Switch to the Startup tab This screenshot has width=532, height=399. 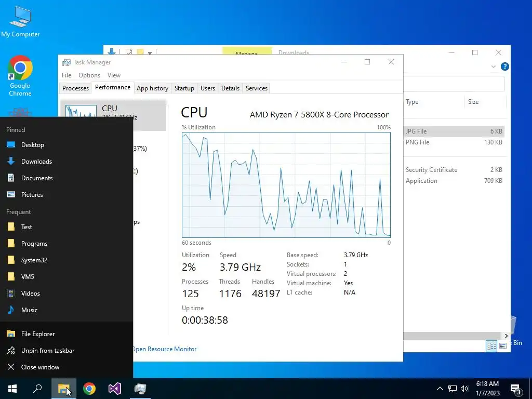pyautogui.click(x=184, y=88)
